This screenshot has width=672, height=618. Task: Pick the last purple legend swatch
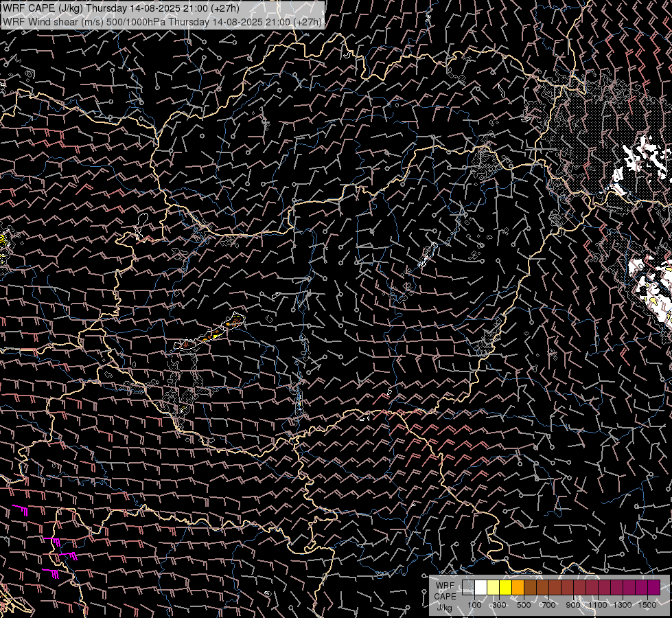[x=654, y=588]
